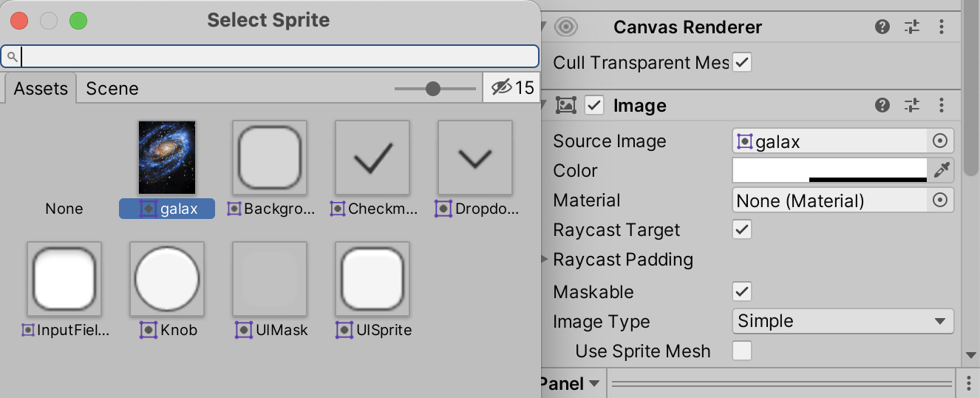The height and width of the screenshot is (398, 980).
Task: Disable the Raycast Target checkbox
Action: coord(742,230)
